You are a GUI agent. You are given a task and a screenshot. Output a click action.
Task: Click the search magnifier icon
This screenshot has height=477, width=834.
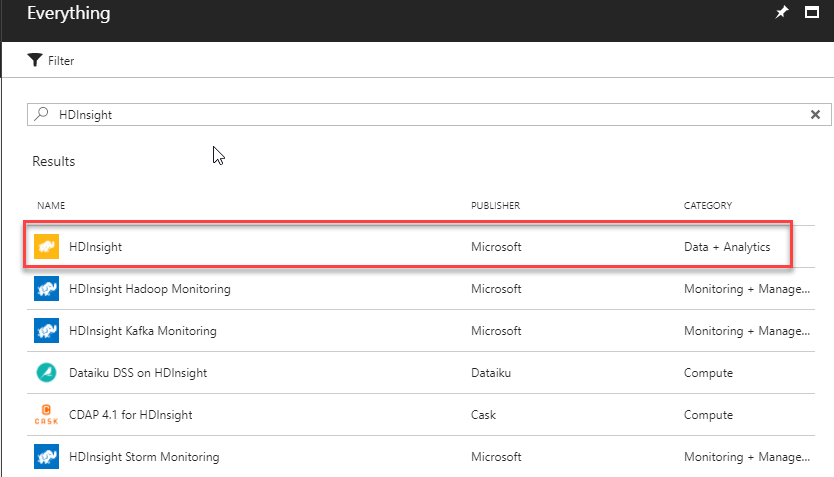(41, 114)
